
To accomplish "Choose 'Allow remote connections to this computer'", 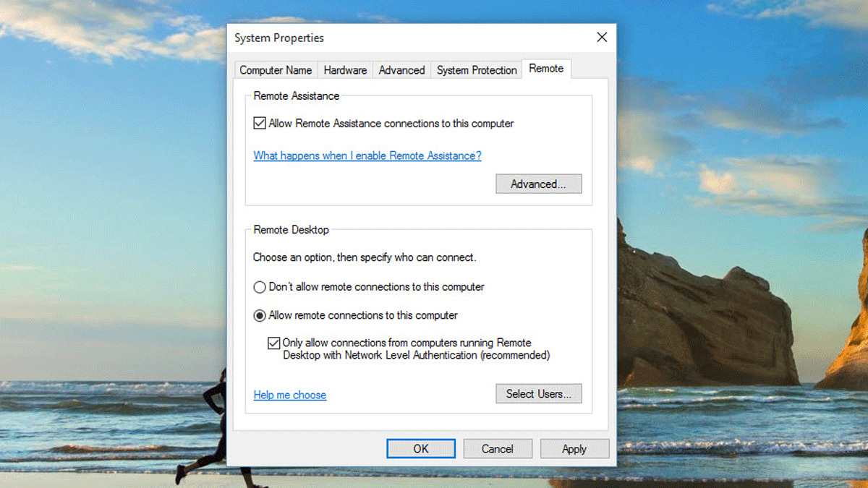I will pos(259,315).
